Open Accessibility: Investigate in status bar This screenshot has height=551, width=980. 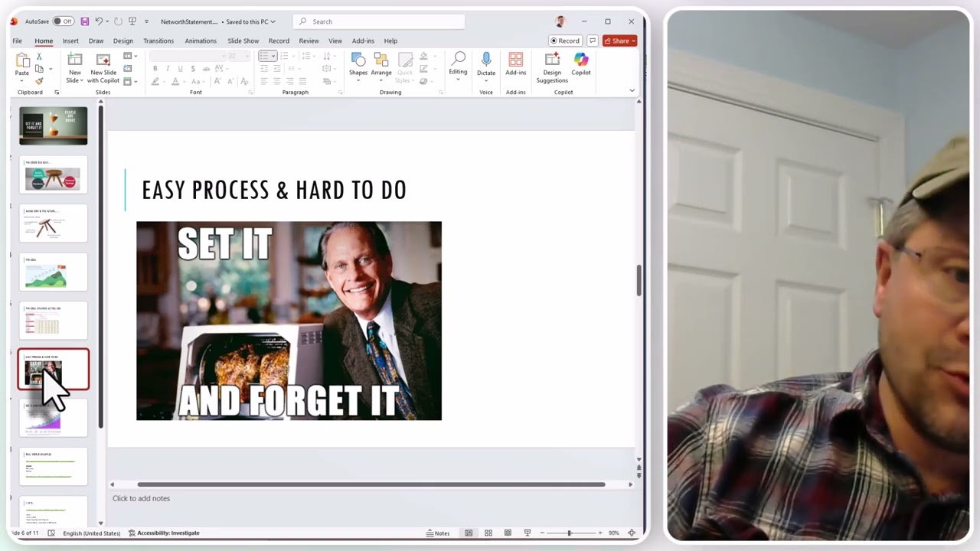164,533
